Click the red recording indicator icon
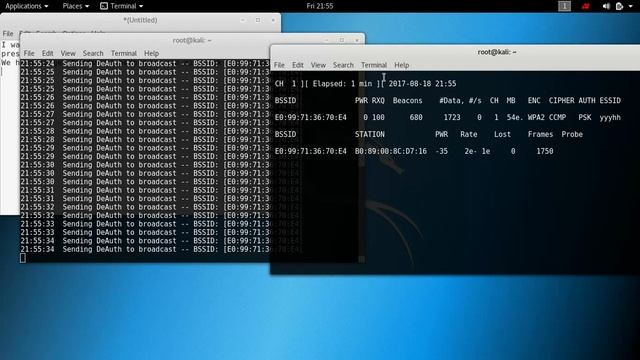640x360 pixels. (x=586, y=6)
